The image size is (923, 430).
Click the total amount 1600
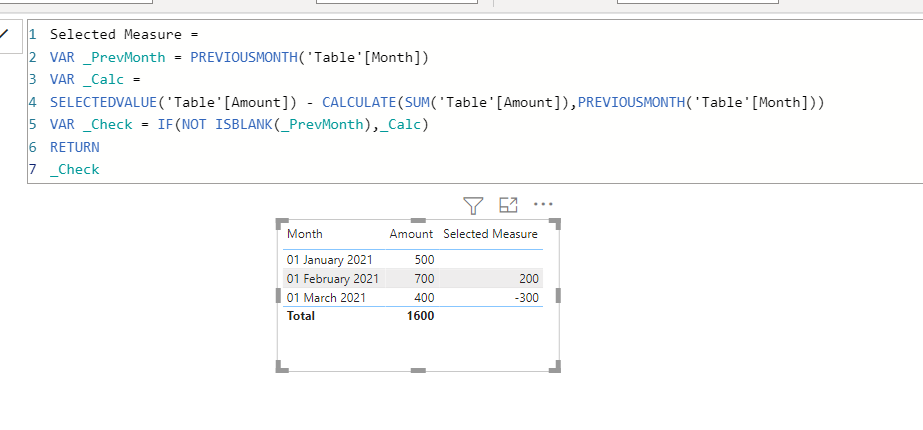tap(420, 316)
